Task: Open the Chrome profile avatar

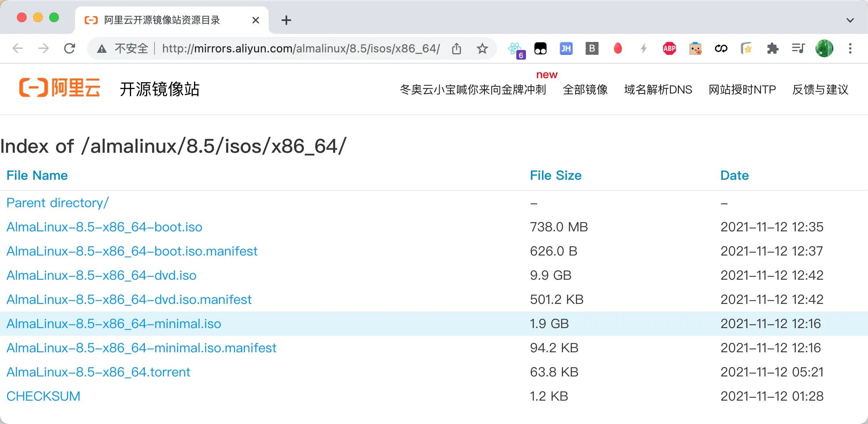Action: pos(824,49)
